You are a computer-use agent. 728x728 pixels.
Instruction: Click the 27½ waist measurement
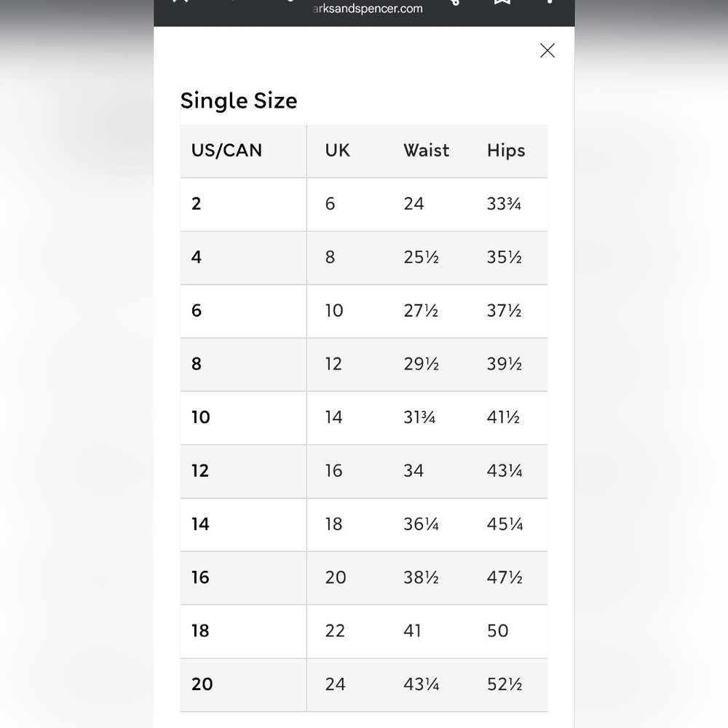(x=421, y=311)
